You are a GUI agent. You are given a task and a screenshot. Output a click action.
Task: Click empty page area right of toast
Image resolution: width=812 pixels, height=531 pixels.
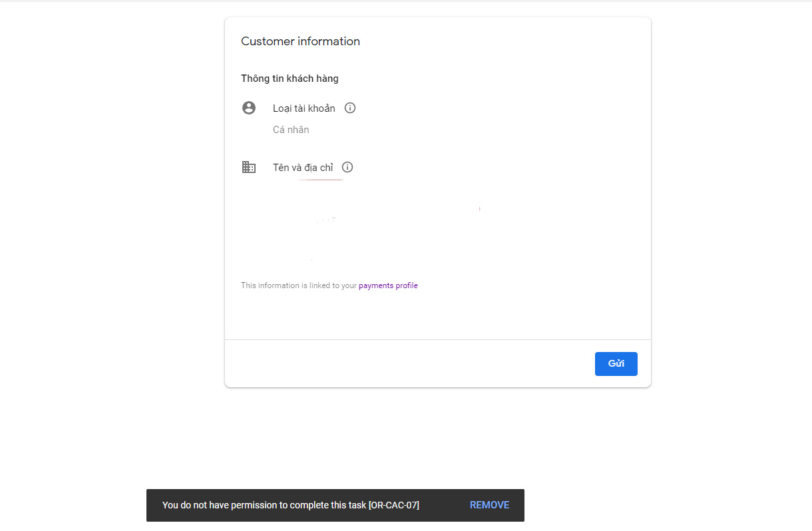666,505
